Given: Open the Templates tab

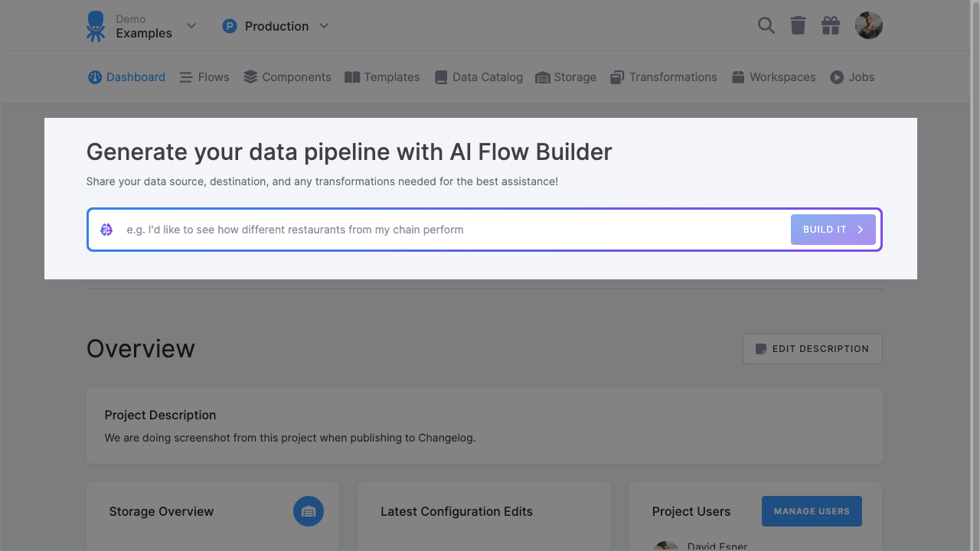Looking at the screenshot, I should [382, 77].
